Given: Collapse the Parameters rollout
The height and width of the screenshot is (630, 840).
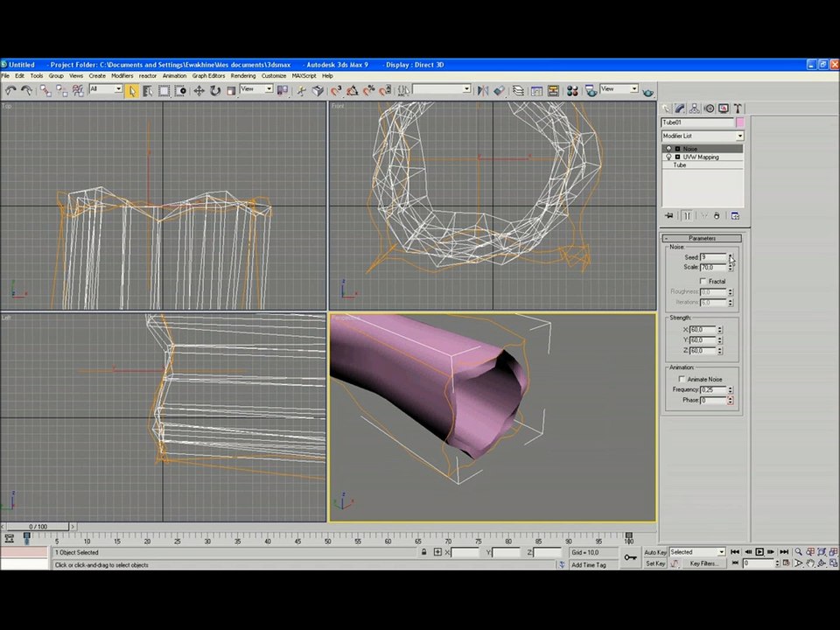Looking at the screenshot, I should [x=702, y=238].
